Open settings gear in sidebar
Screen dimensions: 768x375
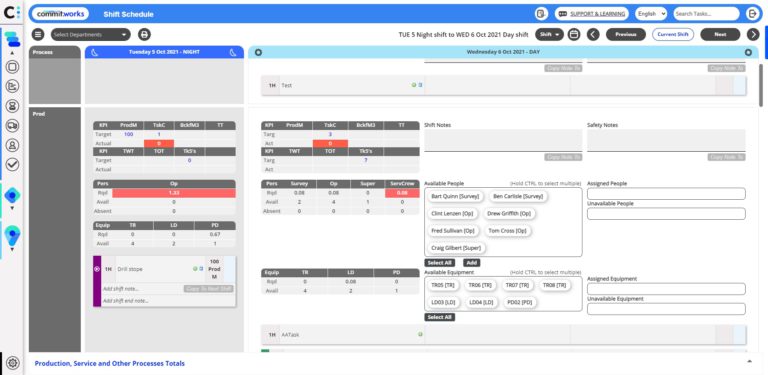[x=13, y=363]
